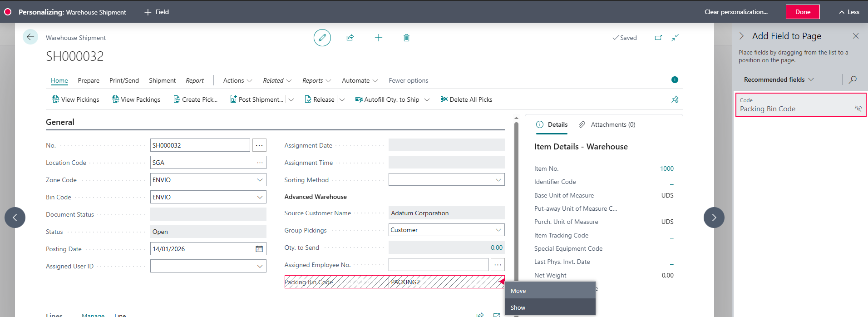Expand the Zone Code dropdown
Viewport: 868px width, 317px height.
(x=260, y=180)
